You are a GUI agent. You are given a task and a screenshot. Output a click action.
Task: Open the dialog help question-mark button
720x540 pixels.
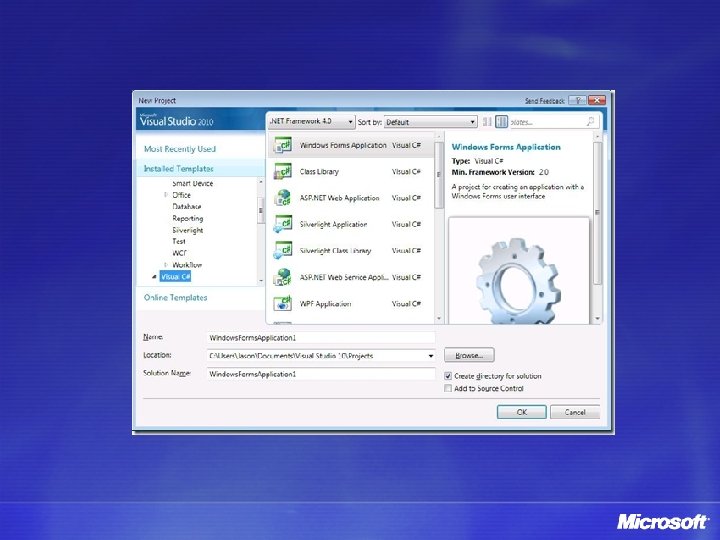pyautogui.click(x=577, y=100)
